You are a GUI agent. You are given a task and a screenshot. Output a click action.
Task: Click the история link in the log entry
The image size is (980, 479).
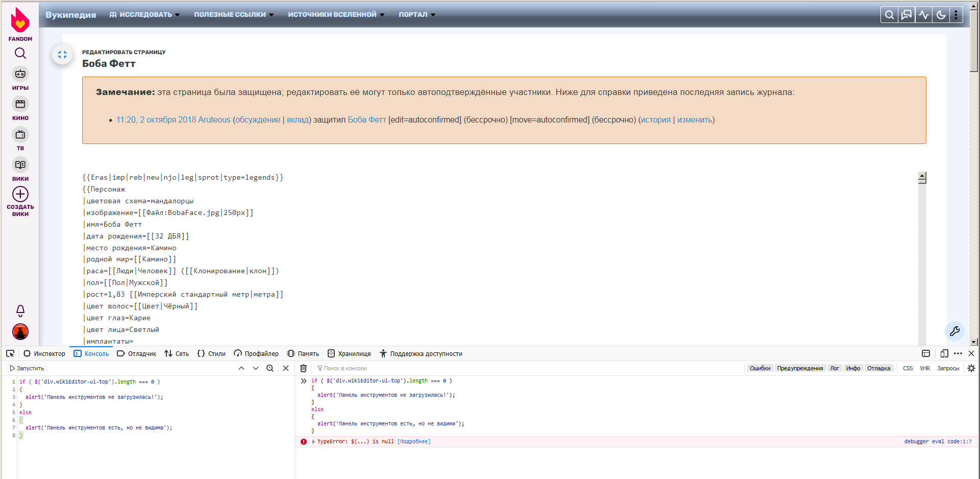click(656, 120)
